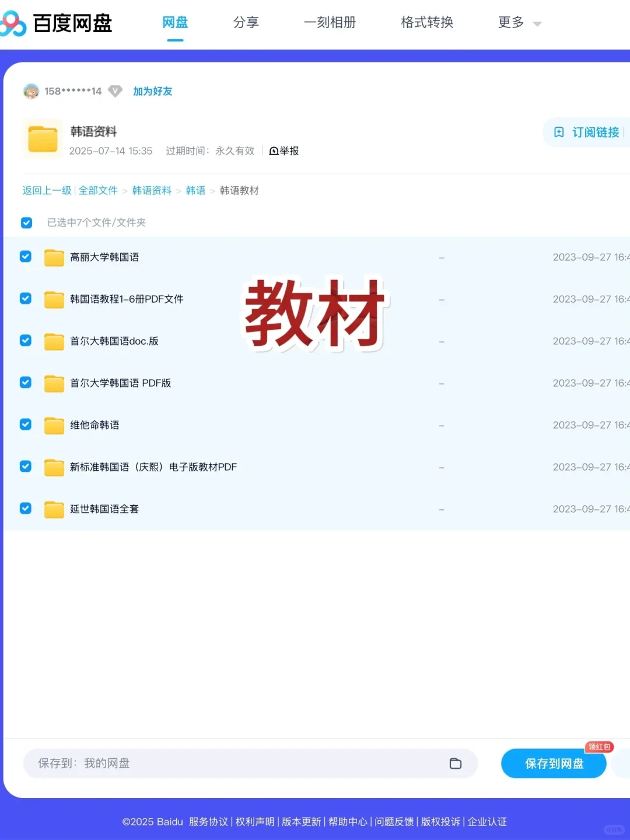
Task: Uncheck the select-all checkbox above the file list
Action: click(x=26, y=222)
